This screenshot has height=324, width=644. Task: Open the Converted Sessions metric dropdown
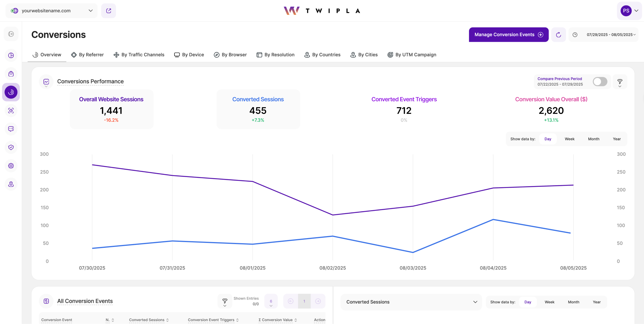[x=411, y=302]
